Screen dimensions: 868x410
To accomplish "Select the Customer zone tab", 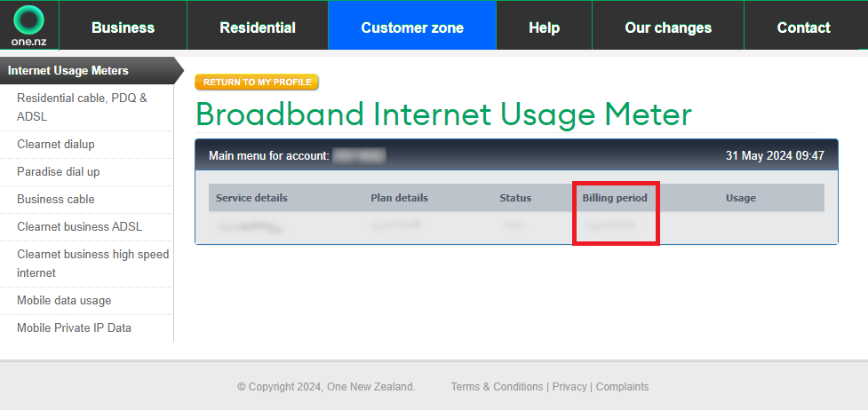I will (x=412, y=28).
